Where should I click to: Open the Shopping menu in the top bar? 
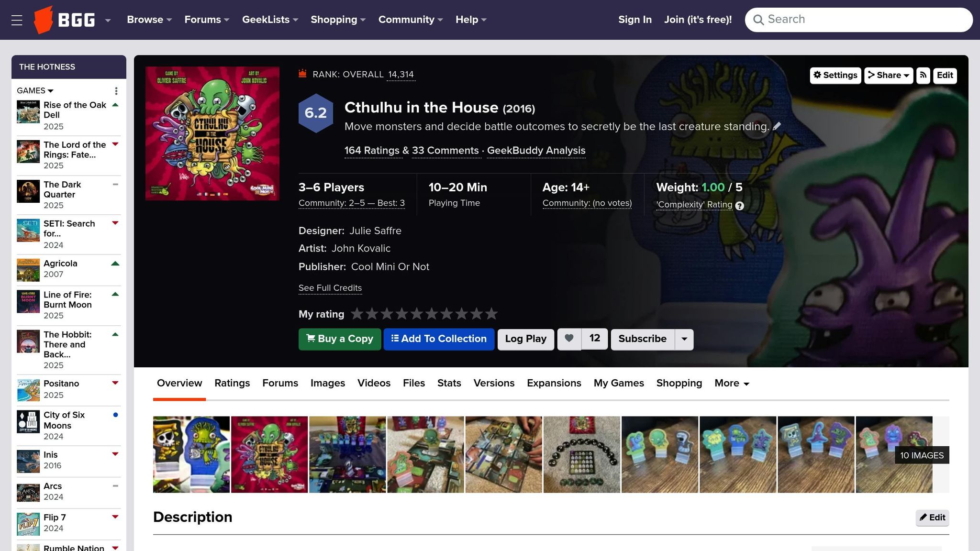pyautogui.click(x=338, y=20)
